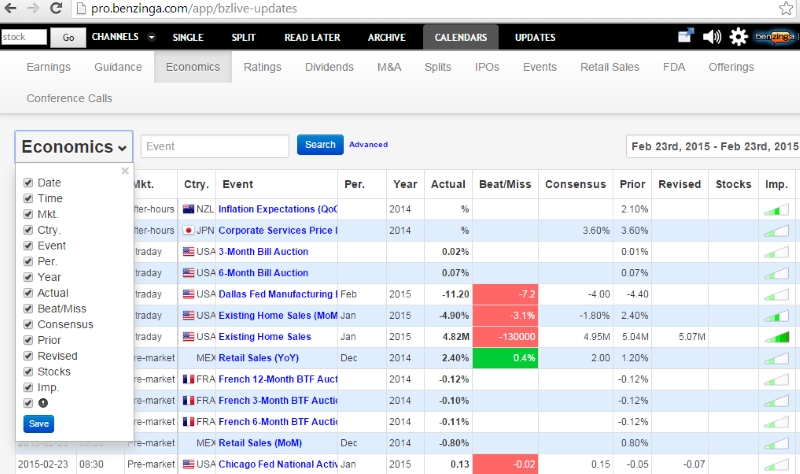Toggle the Stocks column checkbox
Image resolution: width=800 pixels, height=474 pixels.
point(28,371)
